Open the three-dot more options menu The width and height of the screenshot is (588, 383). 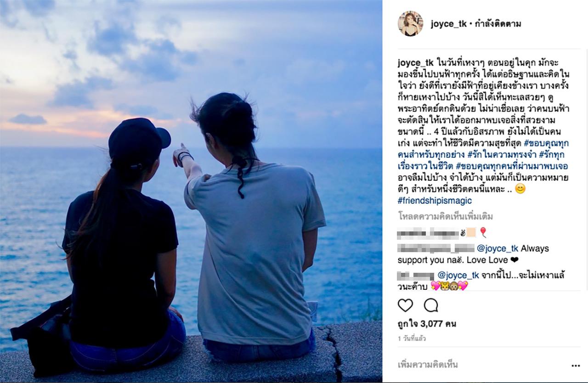pos(576,366)
